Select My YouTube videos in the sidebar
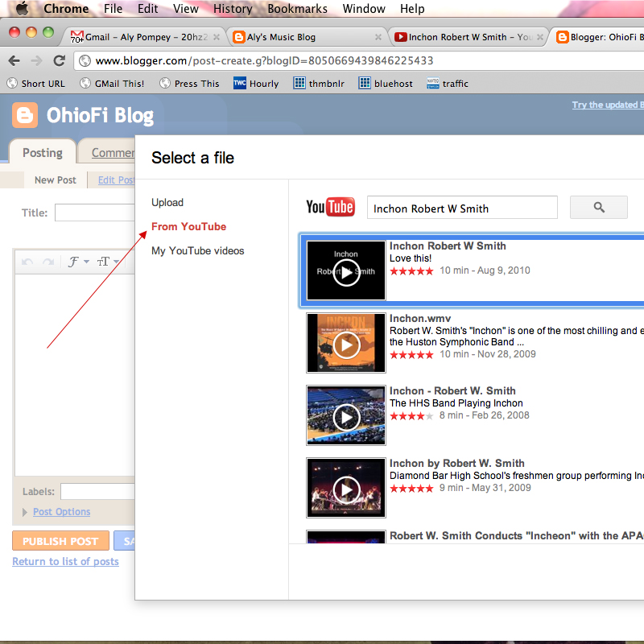The width and height of the screenshot is (644, 644). [x=198, y=251]
